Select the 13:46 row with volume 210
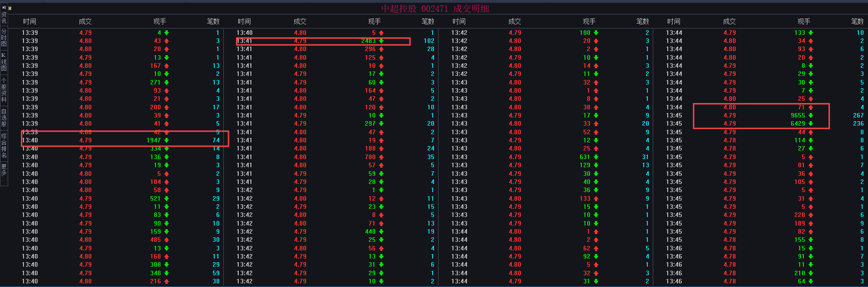This screenshot has height=287, width=868. (765, 273)
